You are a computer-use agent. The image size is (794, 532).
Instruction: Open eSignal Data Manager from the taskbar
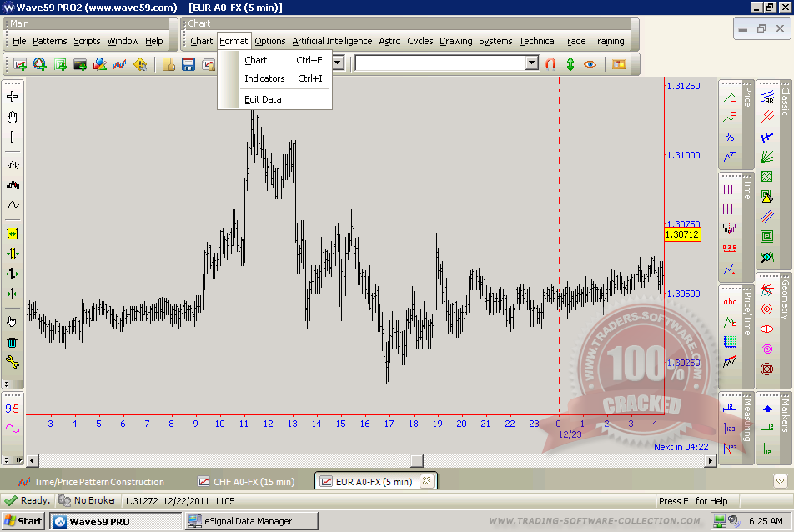click(x=250, y=521)
